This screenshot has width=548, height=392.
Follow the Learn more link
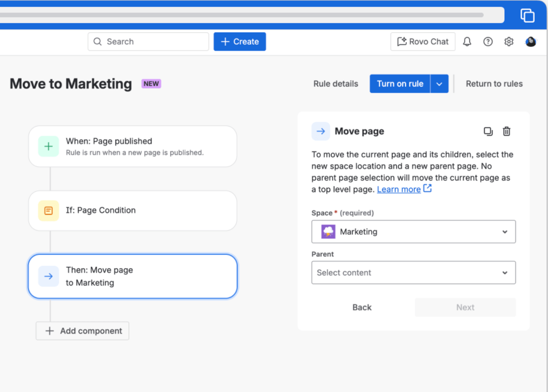(x=399, y=189)
